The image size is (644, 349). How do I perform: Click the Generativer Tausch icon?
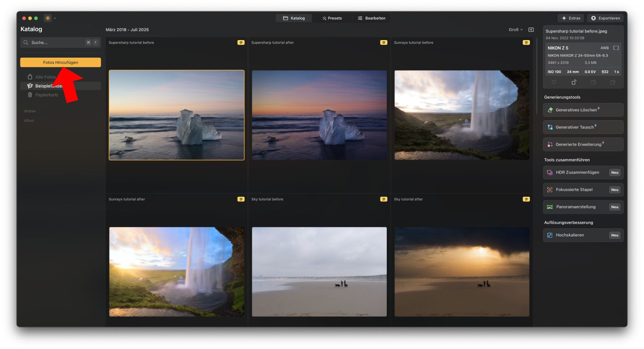click(550, 127)
